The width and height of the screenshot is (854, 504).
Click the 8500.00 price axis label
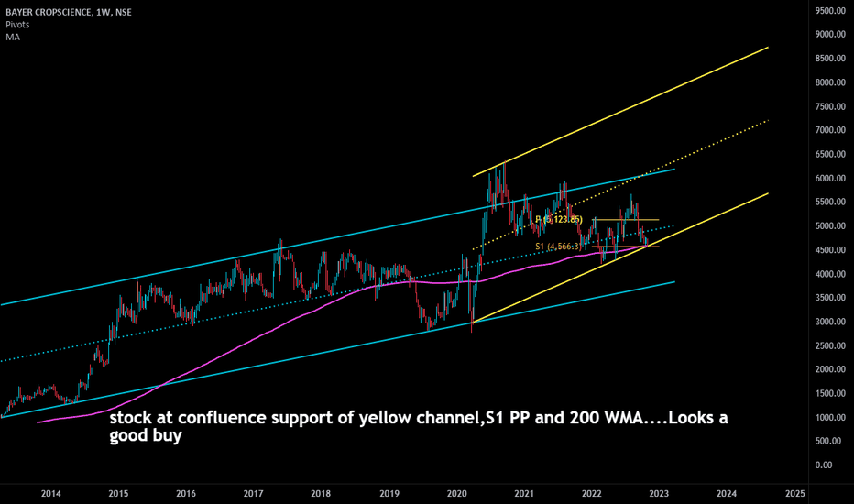coord(830,59)
